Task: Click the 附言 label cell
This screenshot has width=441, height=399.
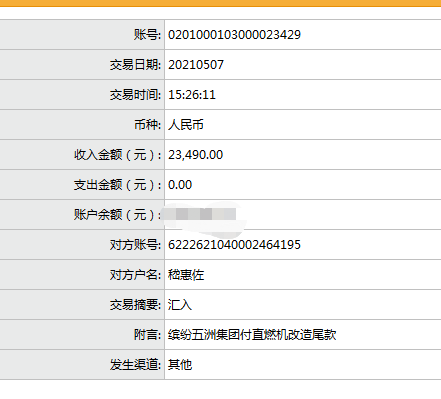Action: coord(82,335)
